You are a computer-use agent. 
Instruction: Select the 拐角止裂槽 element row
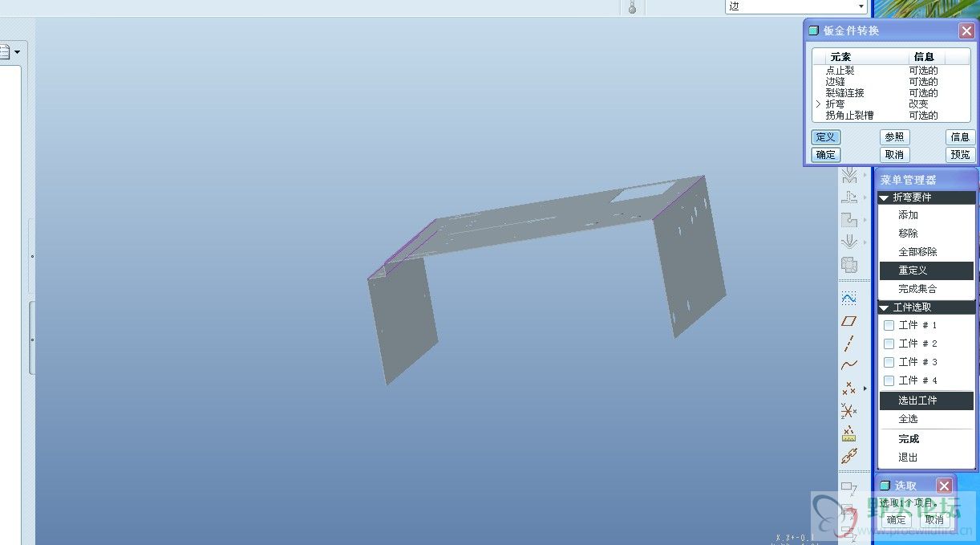(890, 116)
